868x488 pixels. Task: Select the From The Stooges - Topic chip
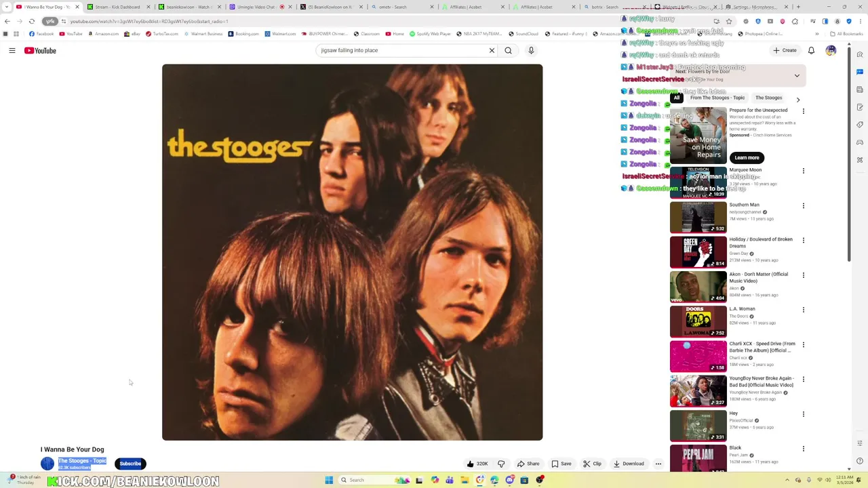(x=717, y=98)
